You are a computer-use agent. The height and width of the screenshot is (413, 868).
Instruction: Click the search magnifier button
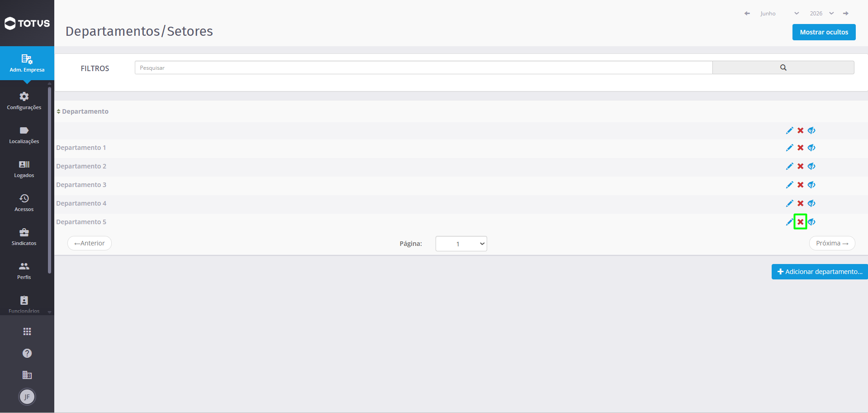pos(783,67)
